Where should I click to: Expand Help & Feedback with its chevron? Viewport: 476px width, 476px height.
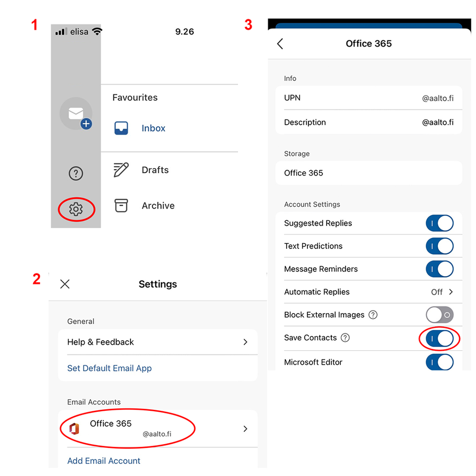(245, 342)
